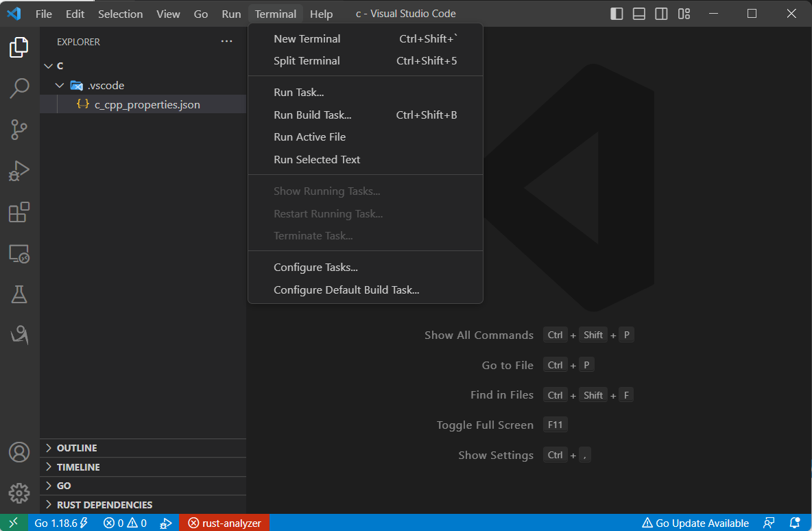Click Toggle Full Screen hint text
Image resolution: width=812 pixels, height=531 pixels.
pyautogui.click(x=485, y=425)
